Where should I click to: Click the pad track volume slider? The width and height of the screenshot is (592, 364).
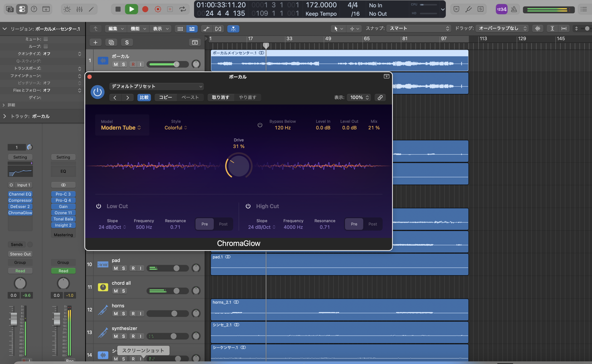[x=168, y=268]
